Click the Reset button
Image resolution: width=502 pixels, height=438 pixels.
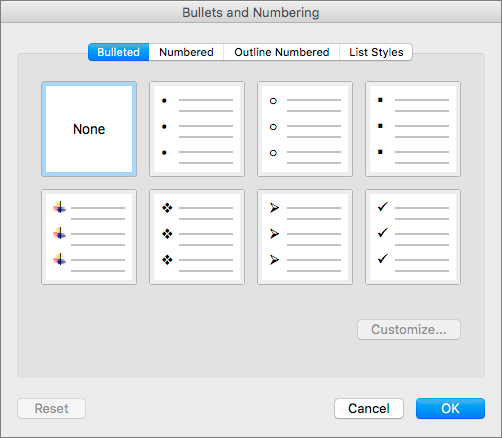click(x=52, y=408)
